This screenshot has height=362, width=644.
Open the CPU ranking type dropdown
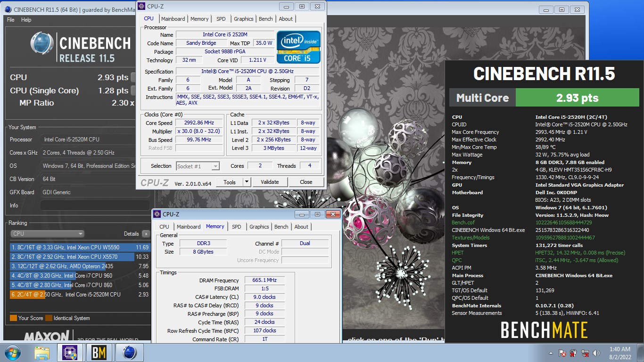click(x=48, y=234)
